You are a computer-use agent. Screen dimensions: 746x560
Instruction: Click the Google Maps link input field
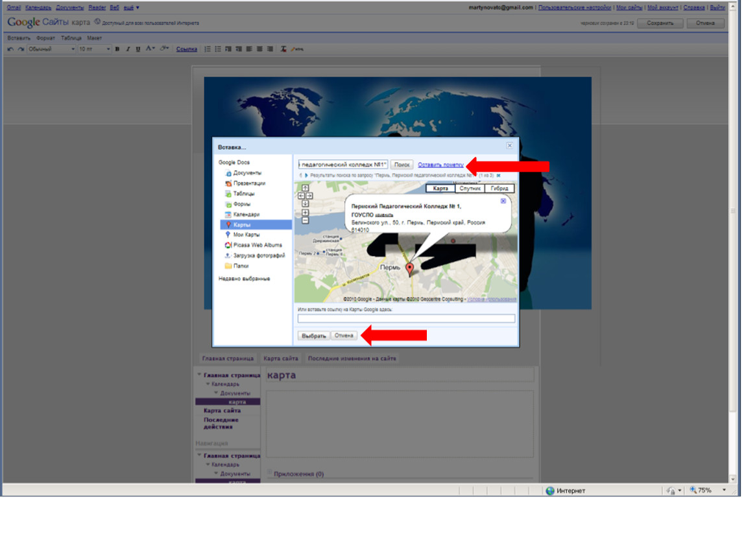(x=406, y=318)
